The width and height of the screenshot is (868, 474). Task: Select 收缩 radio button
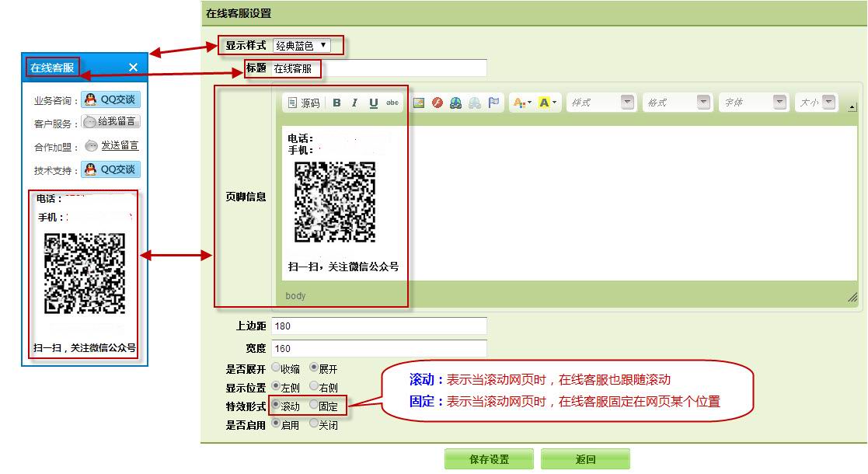pyautogui.click(x=276, y=368)
